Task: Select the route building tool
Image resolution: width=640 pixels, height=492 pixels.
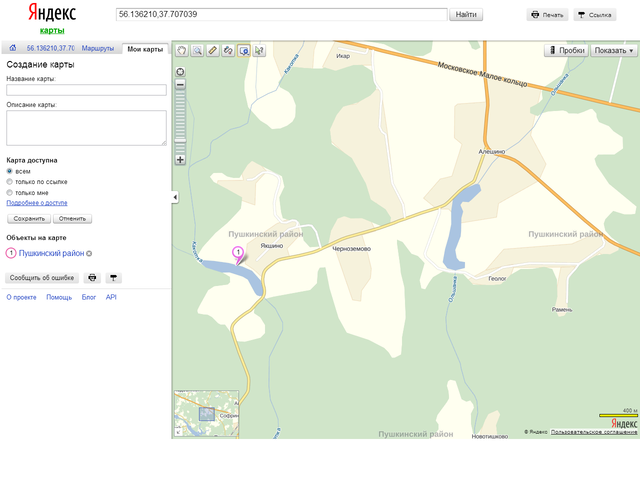Action: click(228, 51)
